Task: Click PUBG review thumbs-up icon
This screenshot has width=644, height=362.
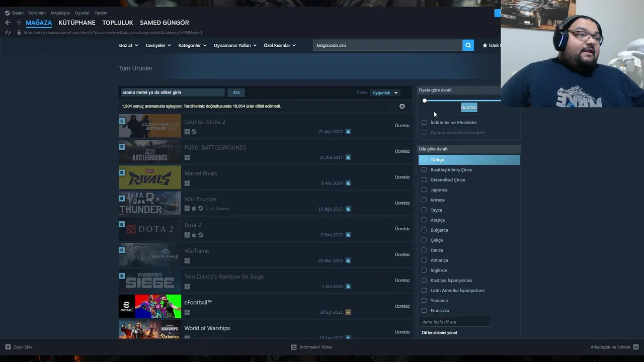Action: tap(348, 157)
